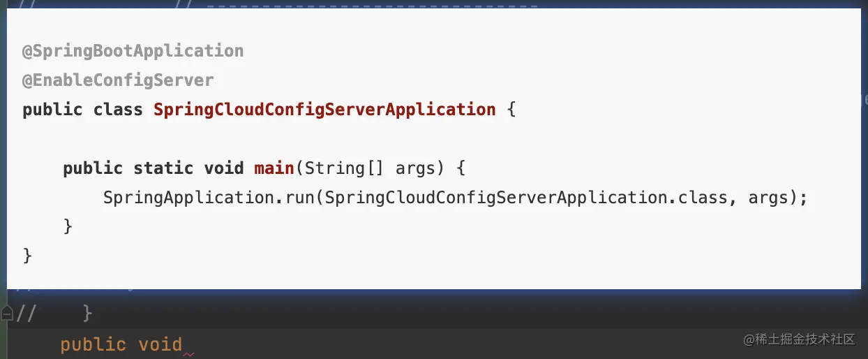Click the red error squiggle underline
The height and width of the screenshot is (359, 868).
[188, 355]
